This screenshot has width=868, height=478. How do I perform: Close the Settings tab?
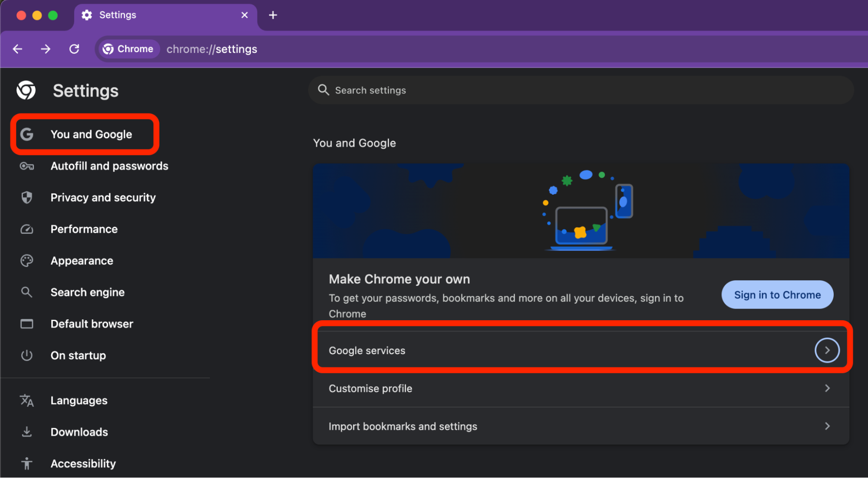(x=244, y=15)
